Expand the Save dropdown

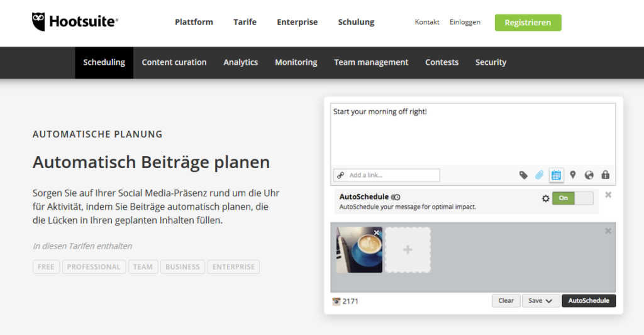pyautogui.click(x=540, y=300)
